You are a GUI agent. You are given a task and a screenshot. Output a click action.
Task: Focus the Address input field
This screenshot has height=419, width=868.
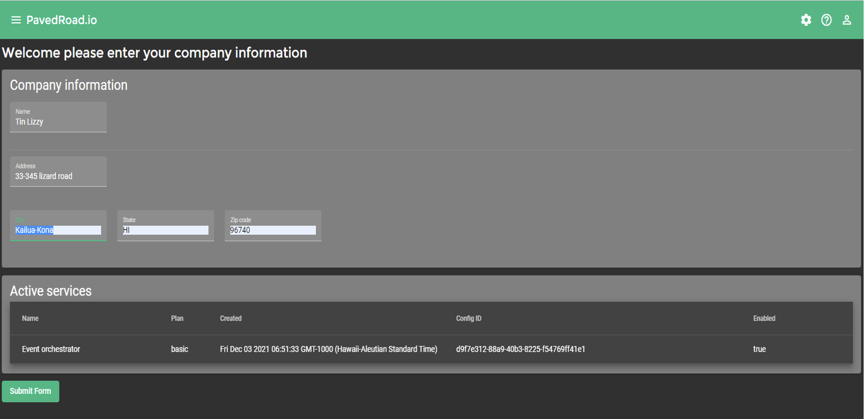[x=58, y=172]
